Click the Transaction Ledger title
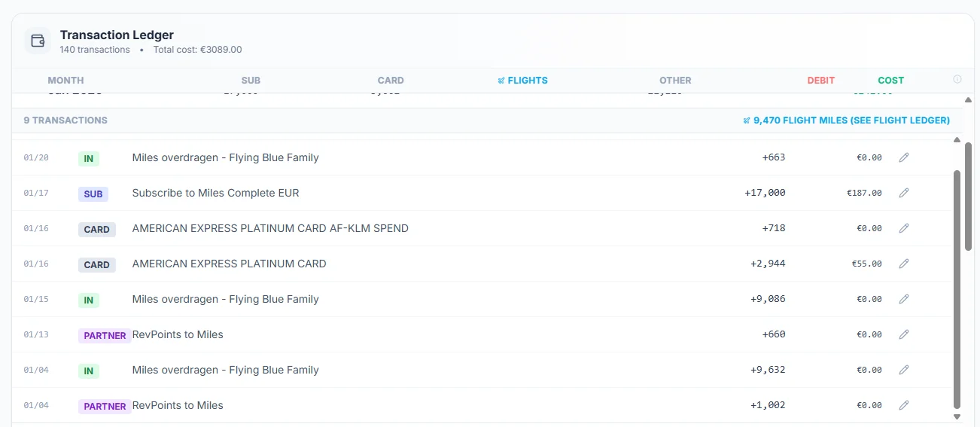This screenshot has height=427, width=980. pos(117,35)
